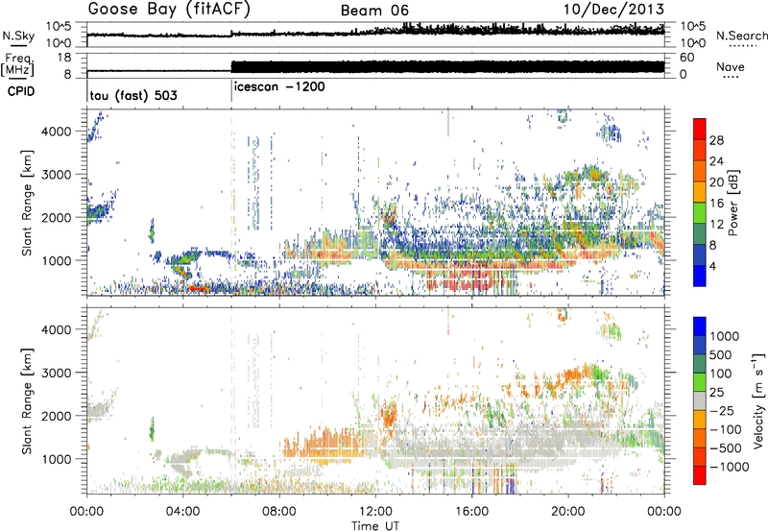
Task: Click the 10^5 tick beside N.Sky
Action: 59,27
